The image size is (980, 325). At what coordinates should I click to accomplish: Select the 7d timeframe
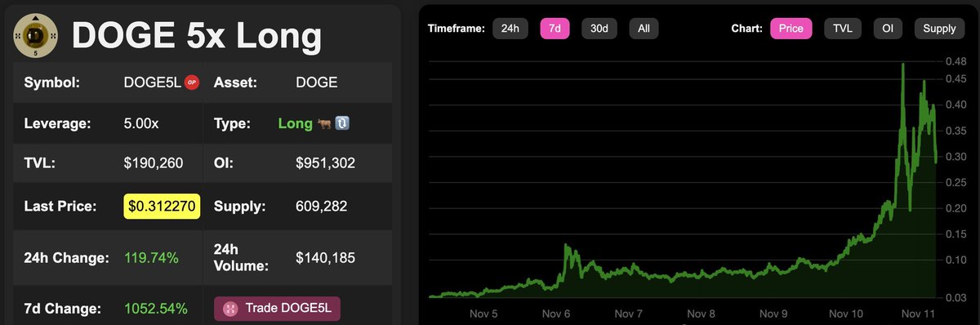555,29
